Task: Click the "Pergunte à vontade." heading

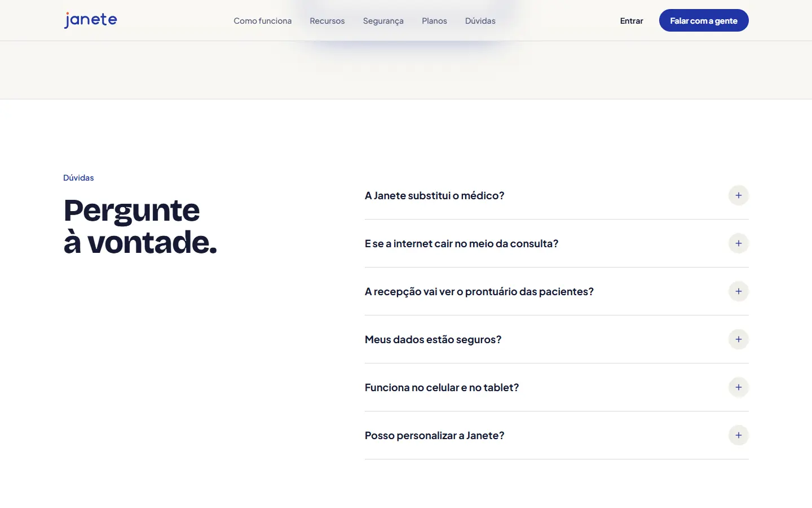Action: point(140,226)
